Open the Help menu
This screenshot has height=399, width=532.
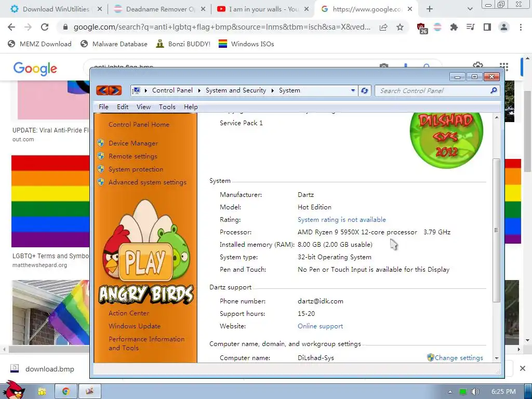click(x=191, y=107)
